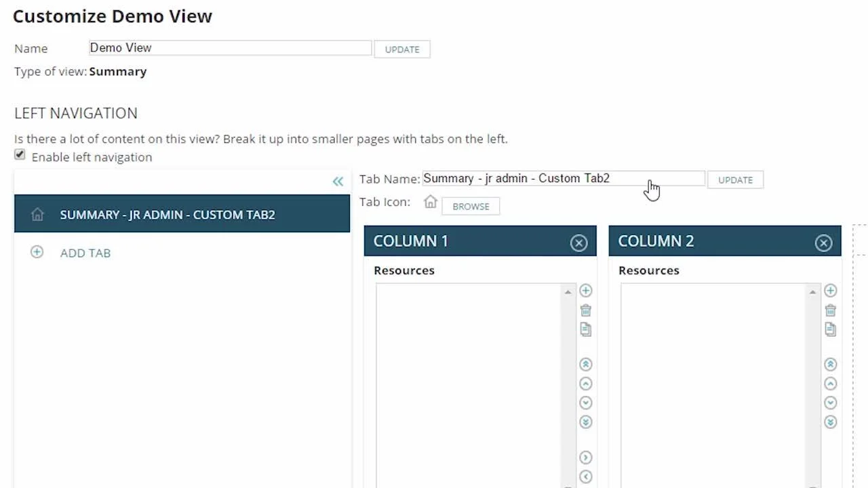Move resource to bottom in Column 2

tap(830, 422)
